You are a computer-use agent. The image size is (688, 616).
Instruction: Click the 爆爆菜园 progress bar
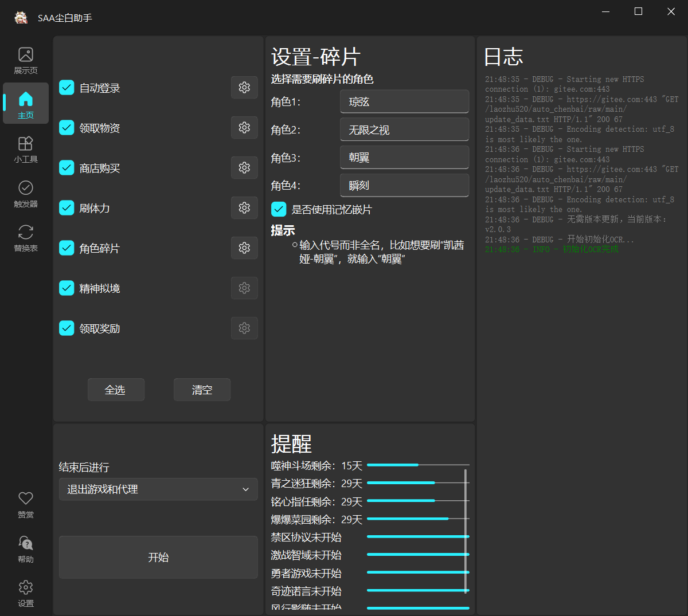tap(418, 519)
